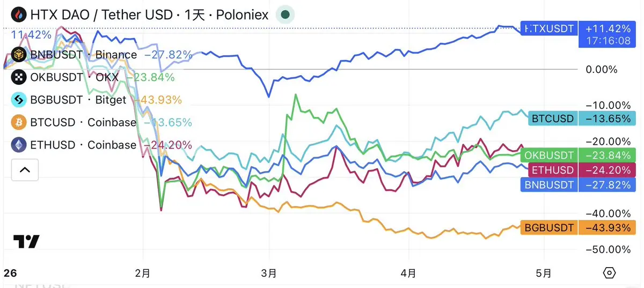Select the OKBUSDT · OKX legend entry
644x288 pixels.
75,77
